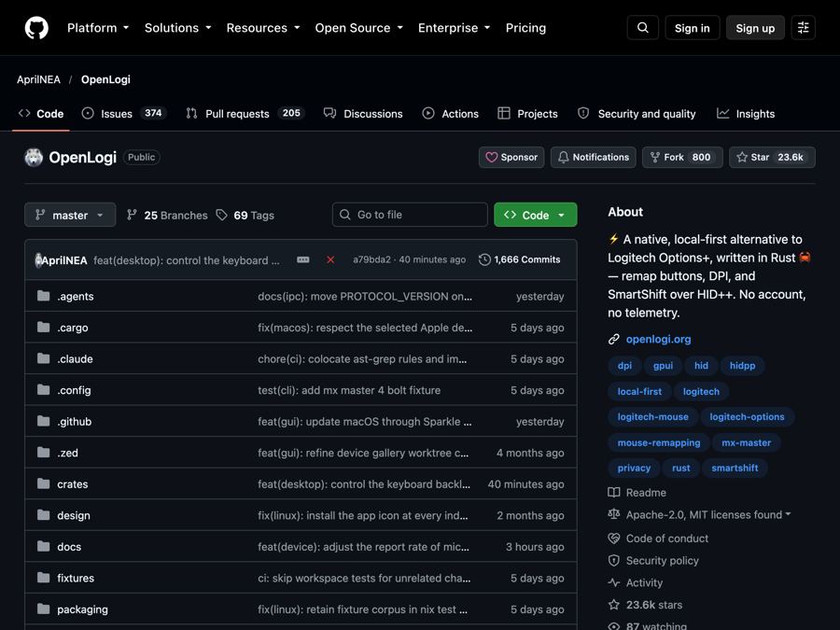The width and height of the screenshot is (840, 630).
Task: Open the Insights tab
Action: [x=746, y=114]
